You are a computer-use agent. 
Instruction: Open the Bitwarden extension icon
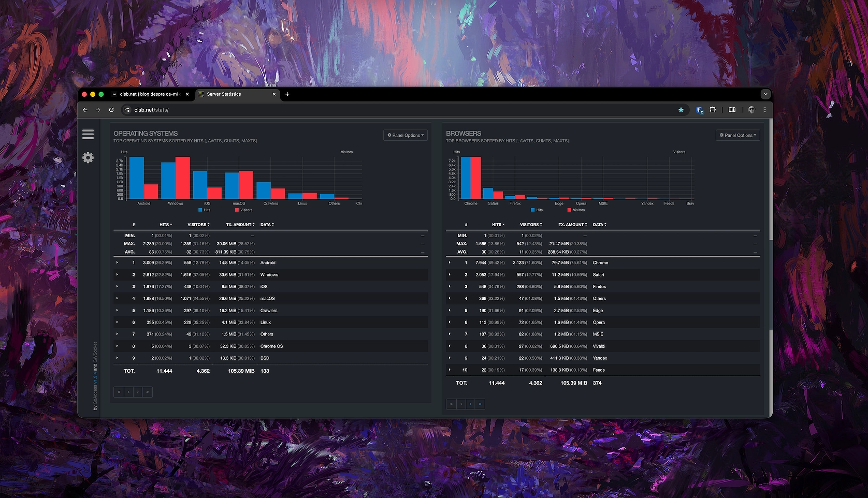tap(700, 110)
